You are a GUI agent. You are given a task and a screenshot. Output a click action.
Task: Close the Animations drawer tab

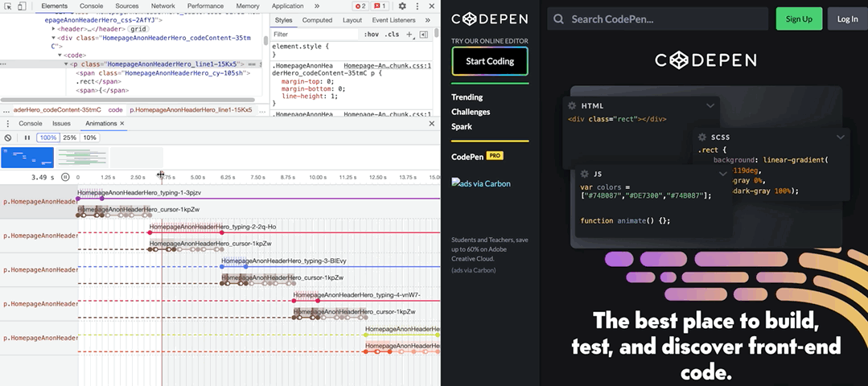122,123
